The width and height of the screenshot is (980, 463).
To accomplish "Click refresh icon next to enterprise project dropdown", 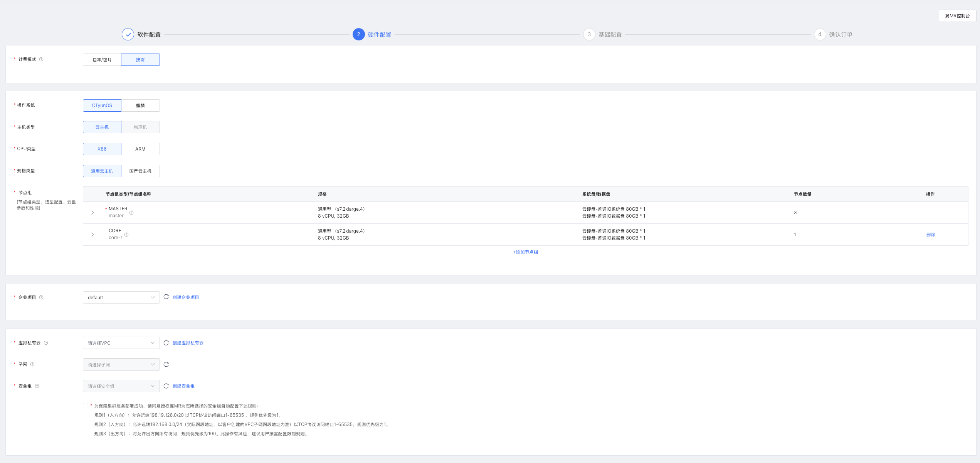I will 166,297.
